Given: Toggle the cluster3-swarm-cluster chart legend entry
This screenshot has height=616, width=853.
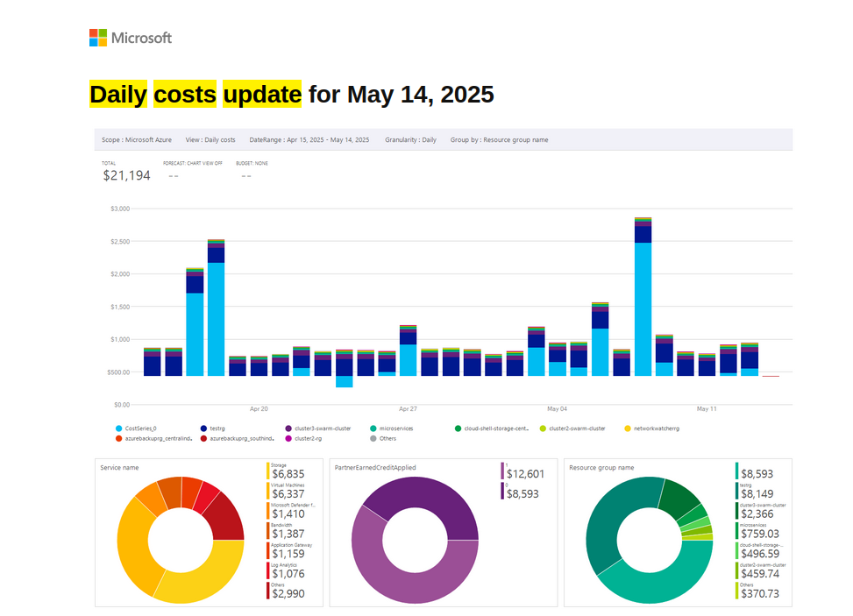Looking at the screenshot, I should tap(318, 428).
